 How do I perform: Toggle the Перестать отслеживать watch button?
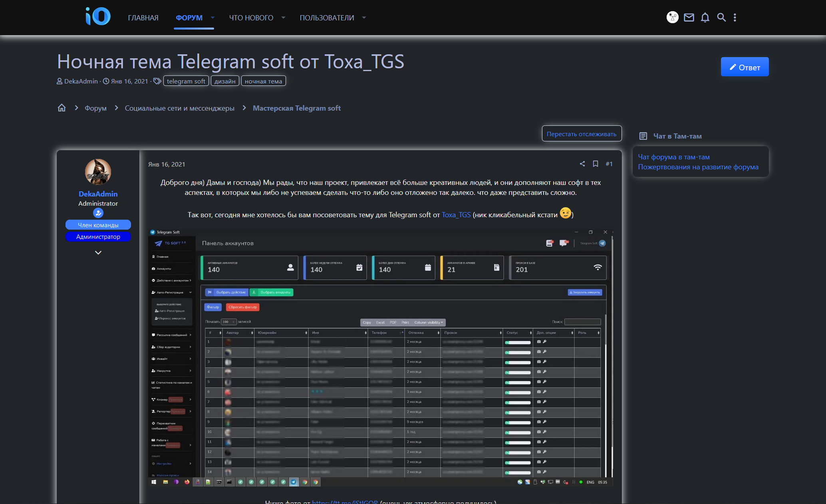(581, 134)
